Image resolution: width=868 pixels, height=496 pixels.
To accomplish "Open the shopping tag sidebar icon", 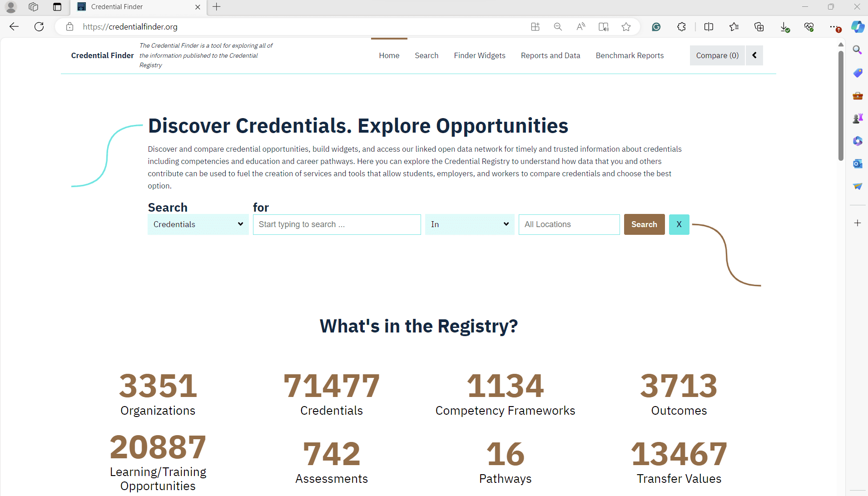I will pyautogui.click(x=858, y=73).
